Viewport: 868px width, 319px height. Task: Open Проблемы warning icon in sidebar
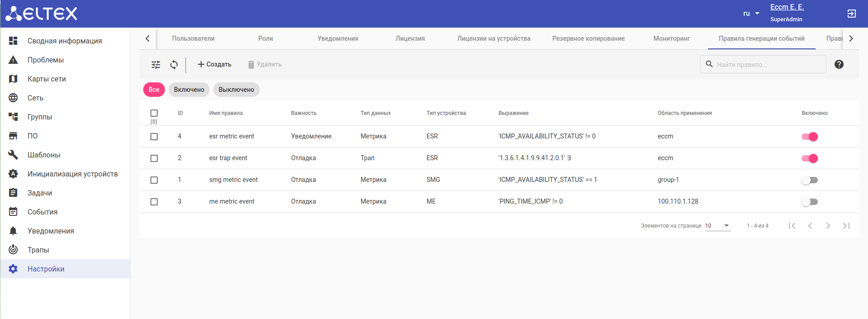pos(13,60)
